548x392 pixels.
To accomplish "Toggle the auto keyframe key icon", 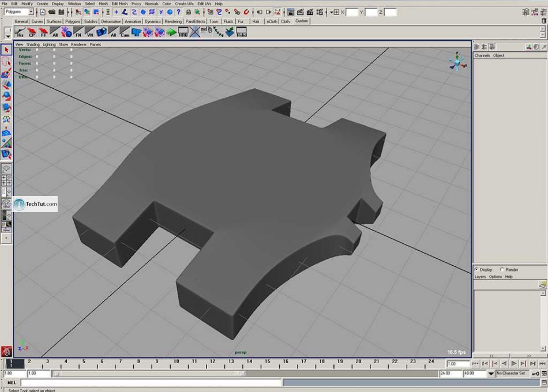I will (x=535, y=374).
